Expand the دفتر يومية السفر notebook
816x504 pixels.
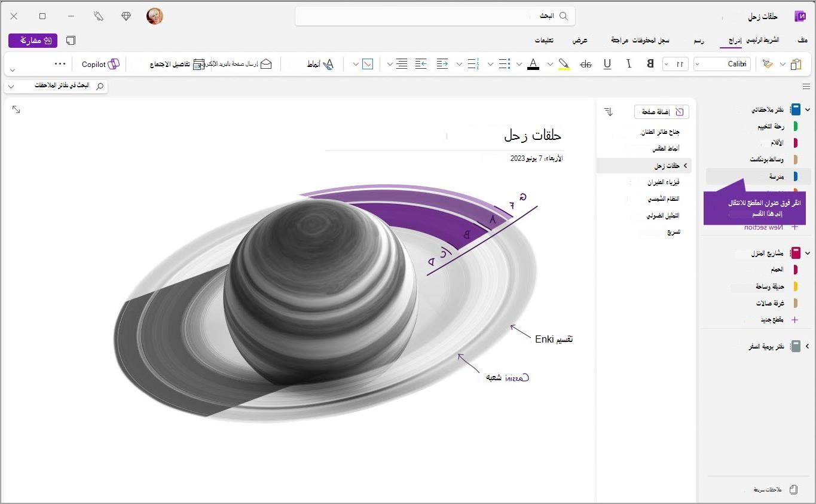(808, 346)
